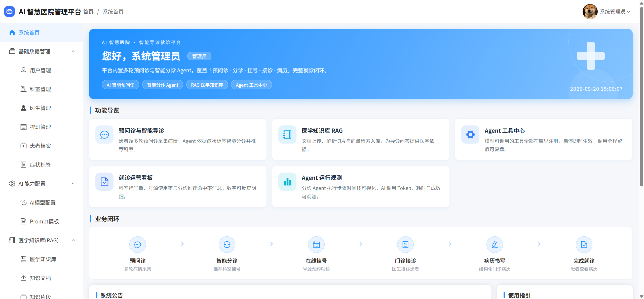The width and height of the screenshot is (644, 299).
Task: Click the Agent 工具中心 banner tag
Action: point(251,85)
